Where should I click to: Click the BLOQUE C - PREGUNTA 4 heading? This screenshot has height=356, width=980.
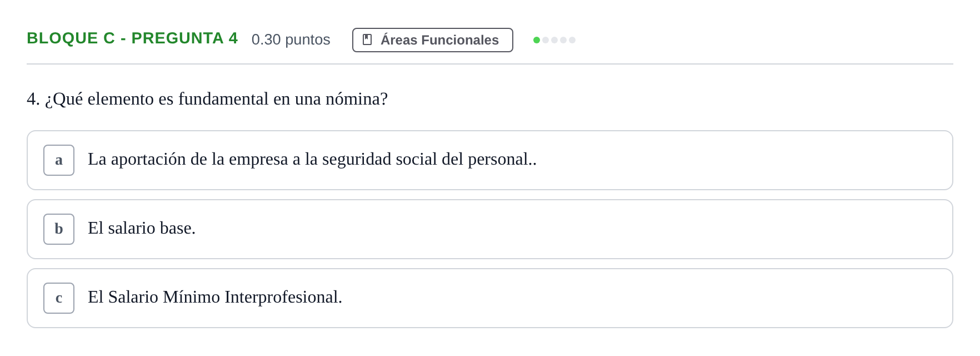[132, 38]
